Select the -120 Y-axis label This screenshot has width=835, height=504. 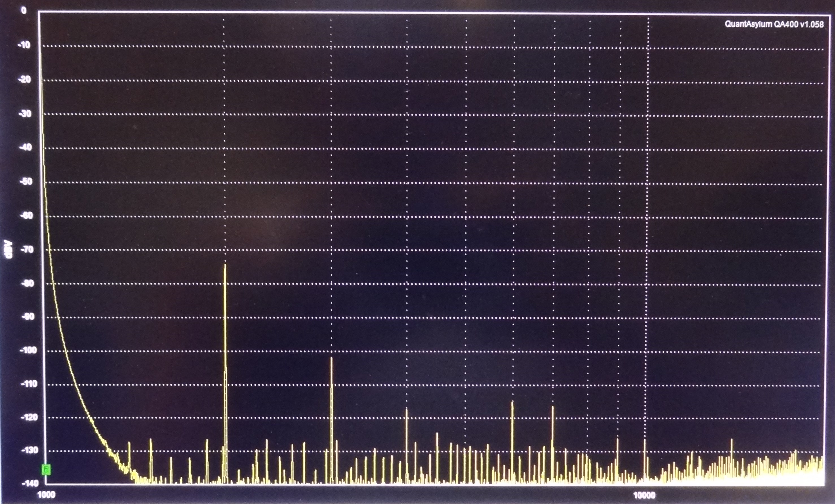29,417
